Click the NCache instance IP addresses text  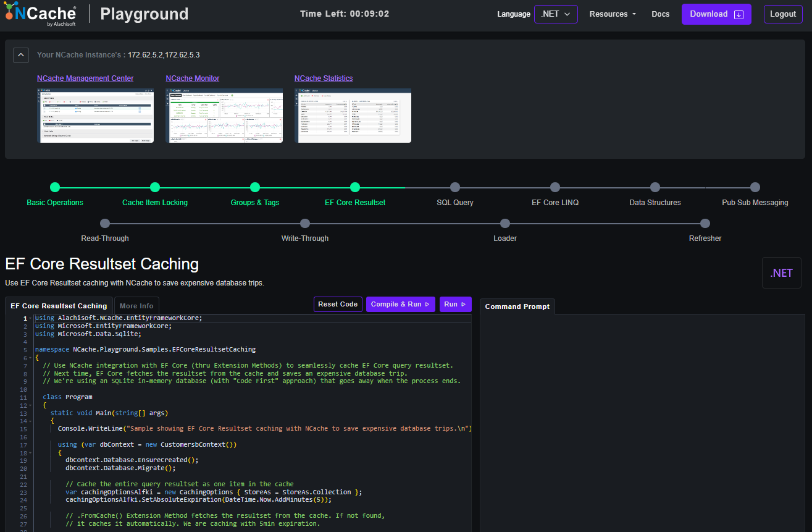point(164,55)
